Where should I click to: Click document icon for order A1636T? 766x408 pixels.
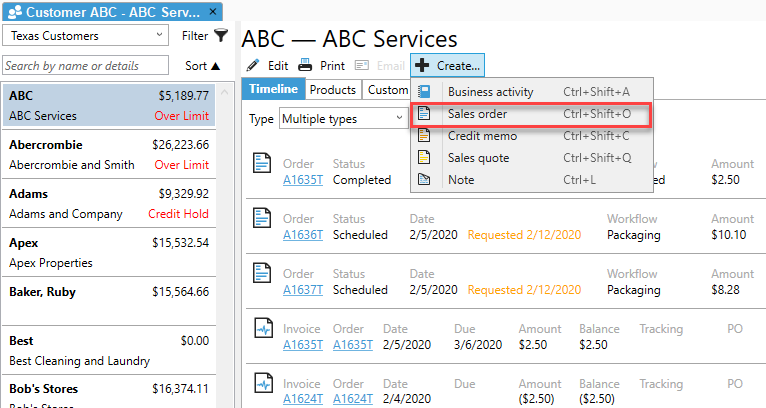262,217
